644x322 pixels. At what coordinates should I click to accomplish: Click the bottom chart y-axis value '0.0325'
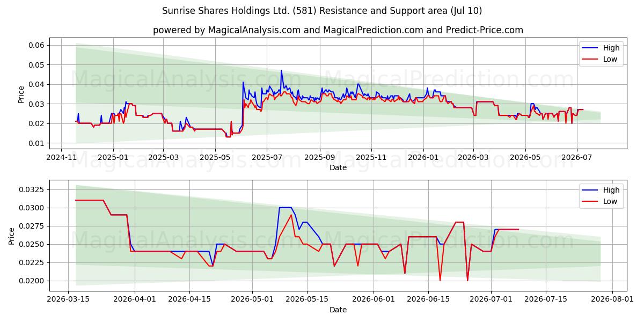click(32, 189)
